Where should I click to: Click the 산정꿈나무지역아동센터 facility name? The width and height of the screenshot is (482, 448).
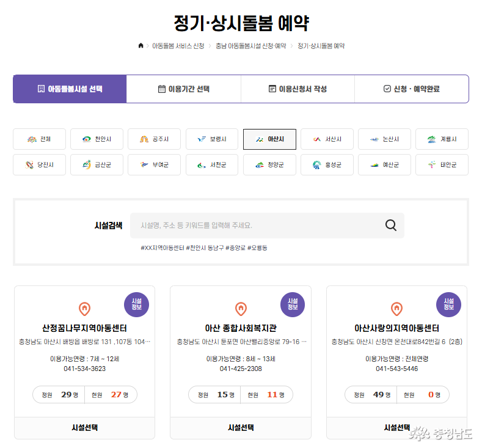[x=84, y=328]
